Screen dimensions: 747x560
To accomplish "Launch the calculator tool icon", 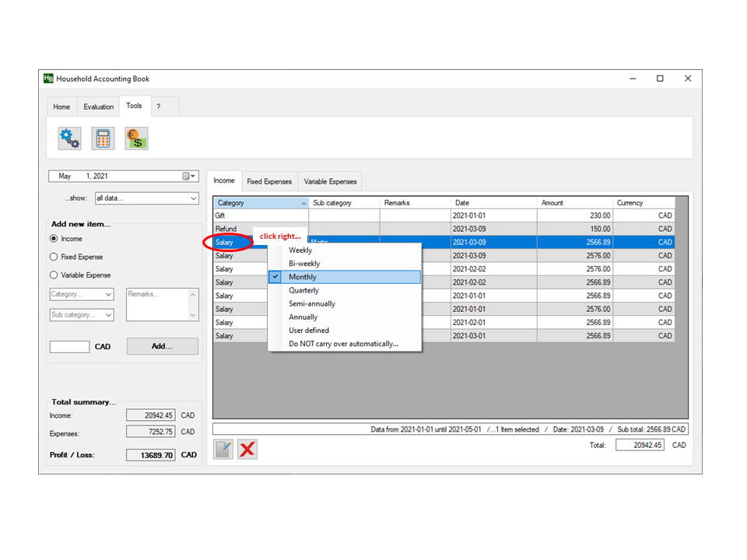I will point(103,138).
